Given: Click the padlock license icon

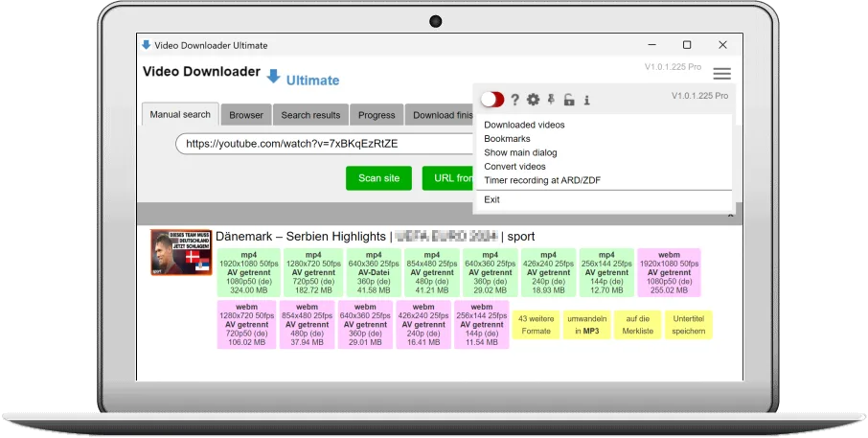Looking at the screenshot, I should coord(569,100).
